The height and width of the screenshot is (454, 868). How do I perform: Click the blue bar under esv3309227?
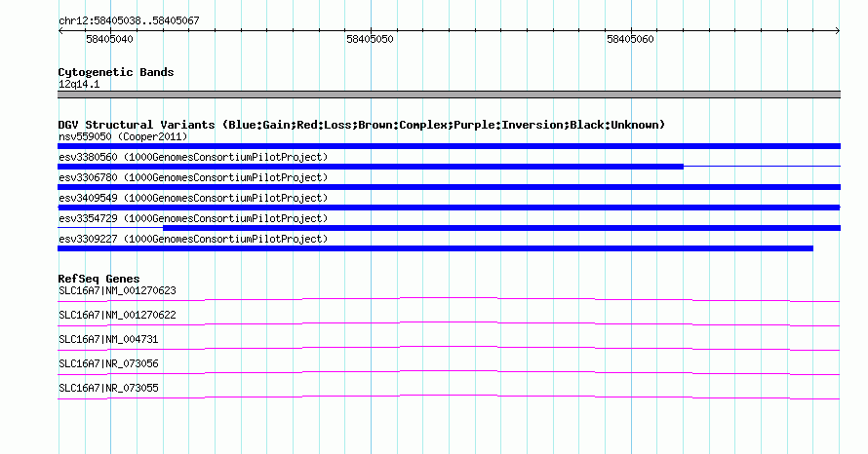tap(435, 248)
